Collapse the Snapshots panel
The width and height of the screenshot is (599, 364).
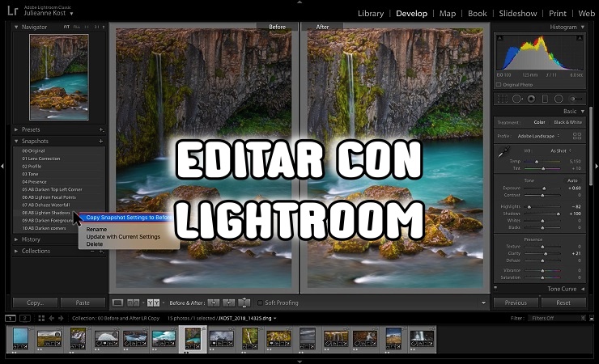[x=16, y=142]
